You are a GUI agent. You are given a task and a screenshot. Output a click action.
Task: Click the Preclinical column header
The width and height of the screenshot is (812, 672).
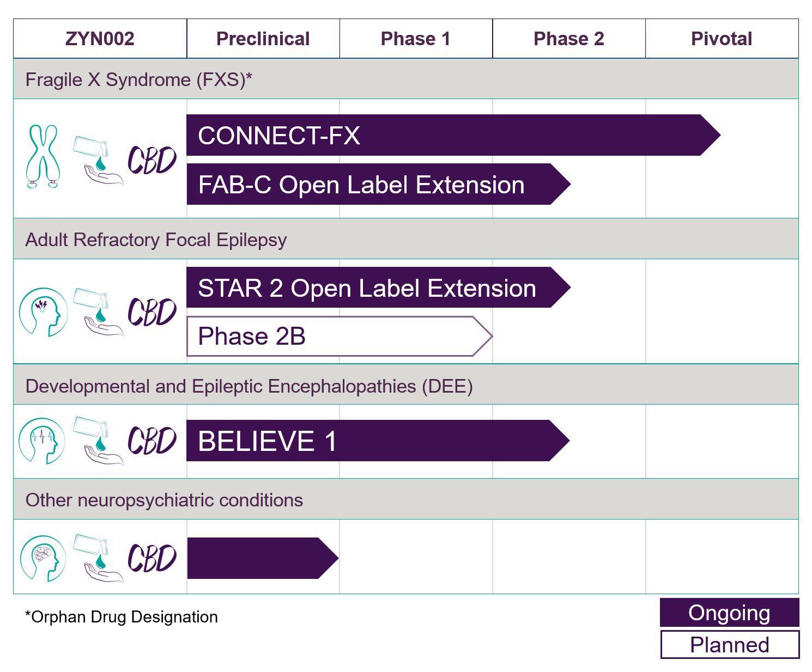pos(263,39)
